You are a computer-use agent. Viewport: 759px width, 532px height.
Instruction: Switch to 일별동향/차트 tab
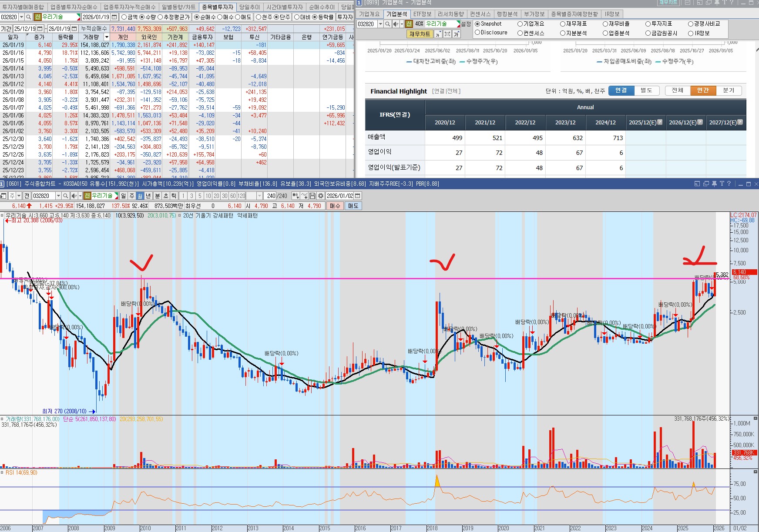click(178, 7)
